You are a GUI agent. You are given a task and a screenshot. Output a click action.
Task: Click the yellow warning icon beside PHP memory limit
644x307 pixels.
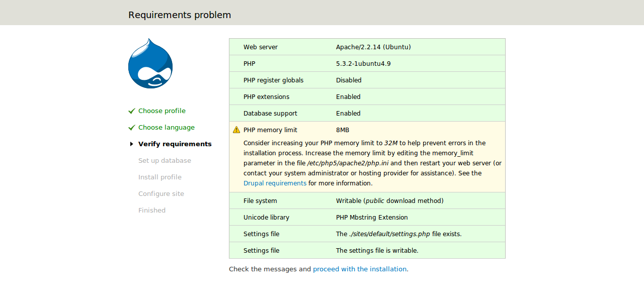coord(236,130)
